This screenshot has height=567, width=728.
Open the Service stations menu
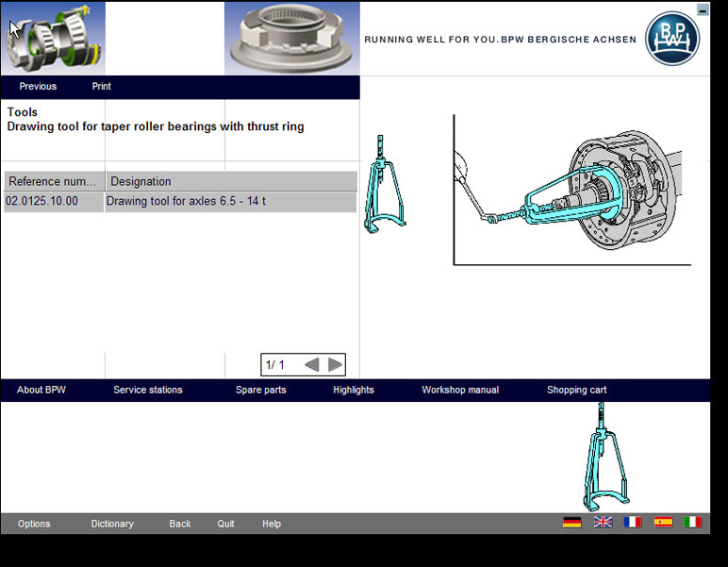148,391
